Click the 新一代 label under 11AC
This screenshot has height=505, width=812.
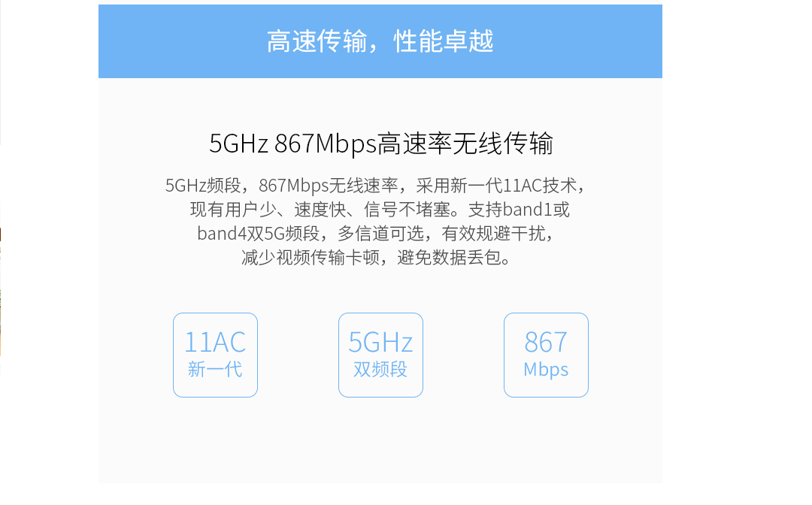pyautogui.click(x=215, y=370)
